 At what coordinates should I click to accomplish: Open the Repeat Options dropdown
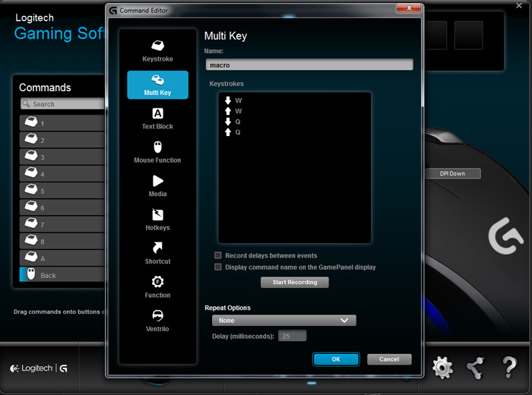[283, 321]
